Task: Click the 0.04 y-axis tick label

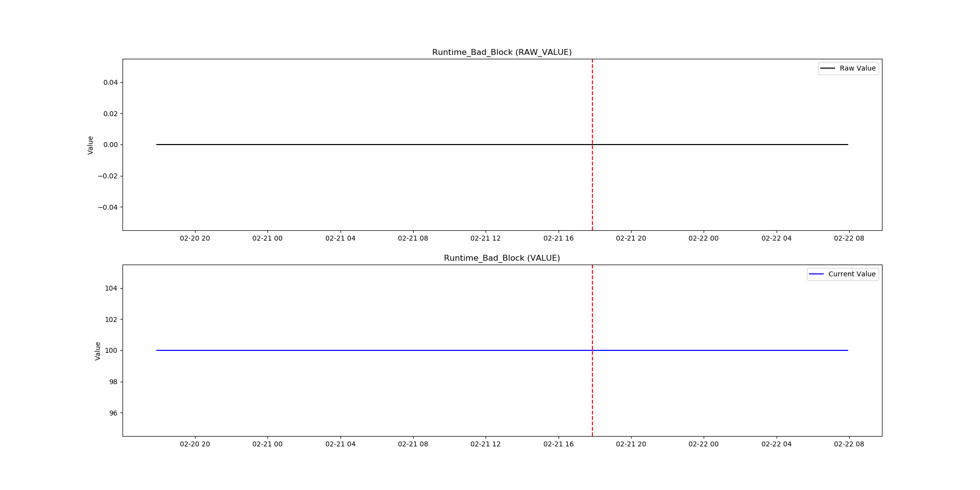Action: [110, 82]
